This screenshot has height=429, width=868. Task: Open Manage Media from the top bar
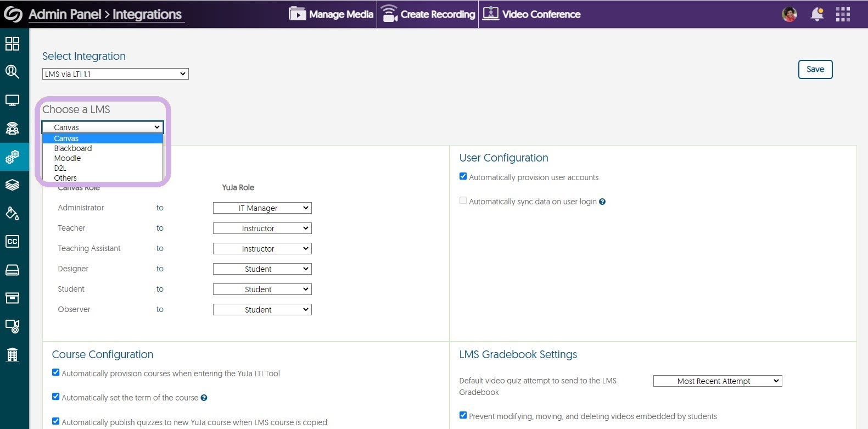[331, 14]
